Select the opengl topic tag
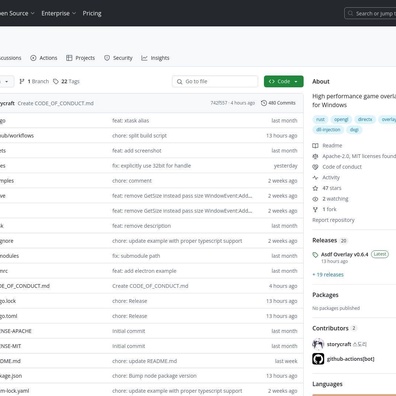 click(341, 119)
